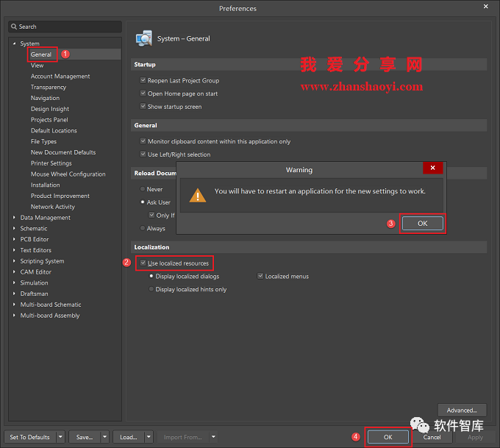Click the search magnifier icon

[14, 26]
